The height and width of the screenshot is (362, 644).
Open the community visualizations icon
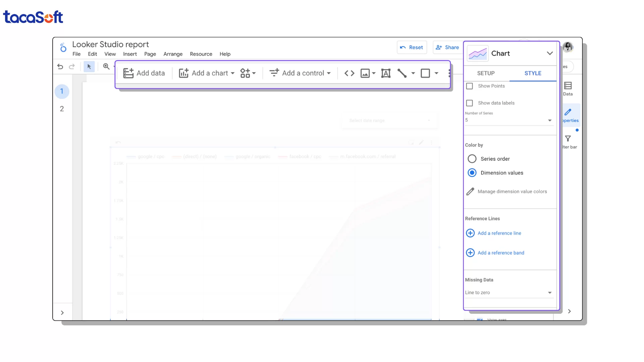[x=246, y=73]
